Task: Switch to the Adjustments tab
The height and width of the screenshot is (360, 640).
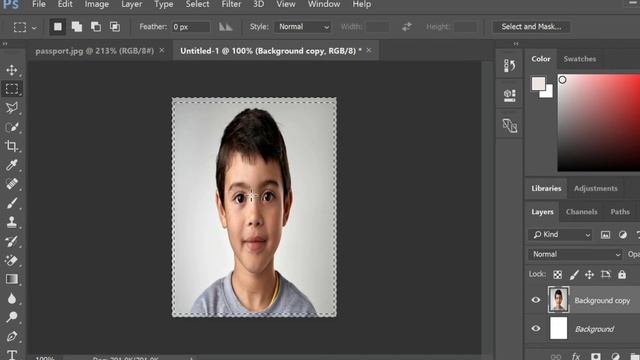Action: click(x=596, y=189)
